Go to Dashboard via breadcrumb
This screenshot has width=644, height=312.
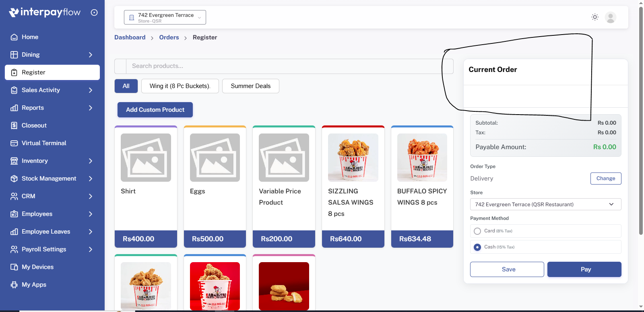(x=130, y=37)
